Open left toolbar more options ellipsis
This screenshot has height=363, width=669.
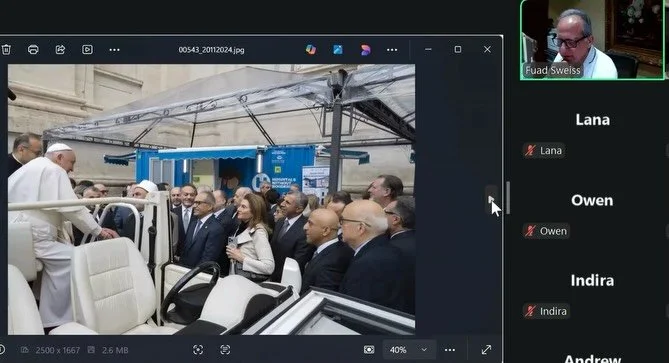[114, 50]
